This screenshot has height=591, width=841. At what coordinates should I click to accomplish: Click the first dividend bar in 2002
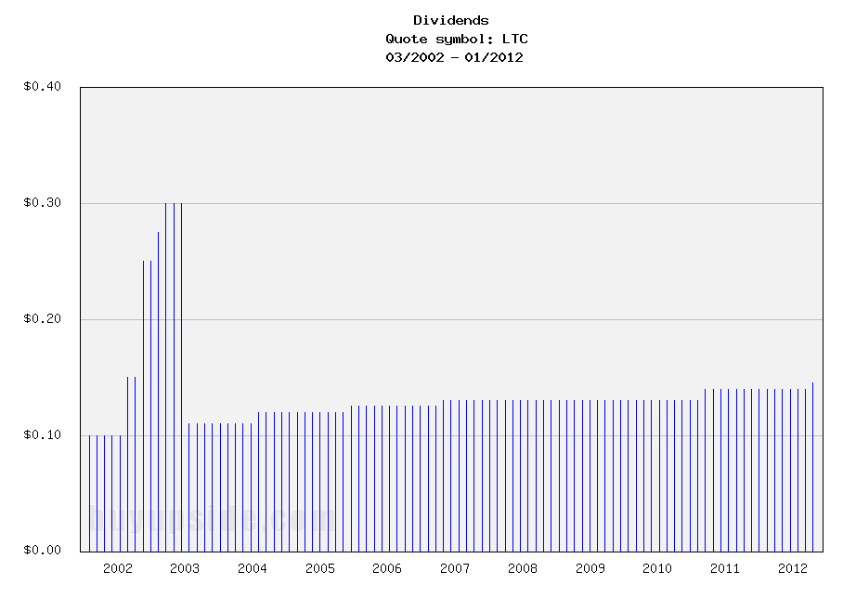pyautogui.click(x=89, y=493)
